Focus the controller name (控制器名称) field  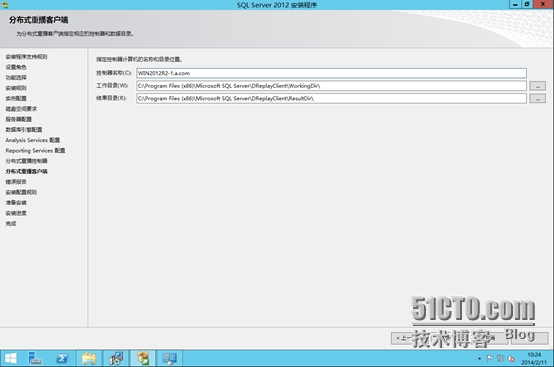point(331,73)
